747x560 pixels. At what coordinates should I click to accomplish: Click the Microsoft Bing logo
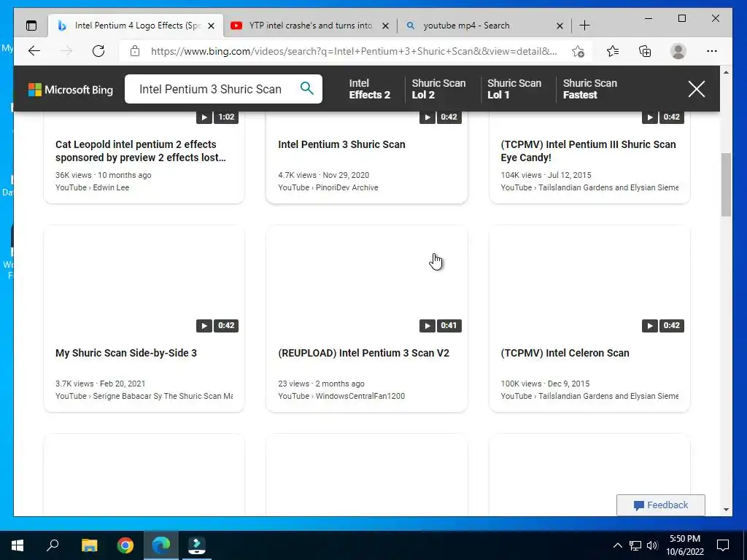pyautogui.click(x=71, y=90)
